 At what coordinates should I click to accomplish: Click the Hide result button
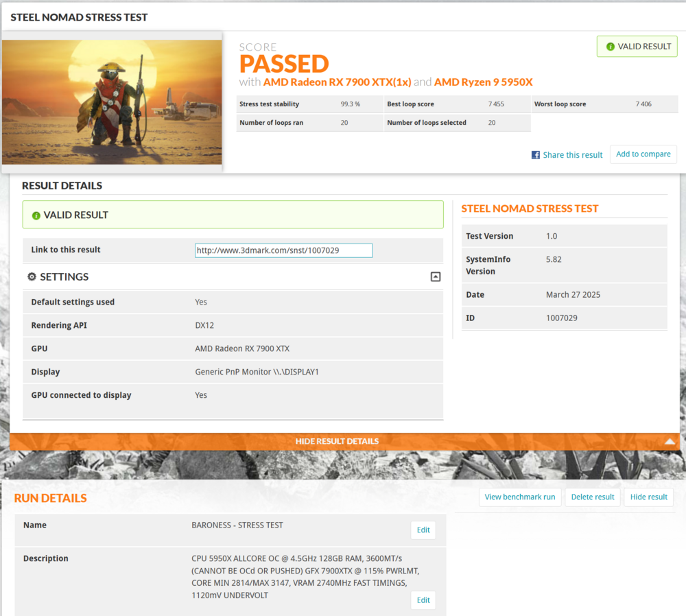click(648, 497)
